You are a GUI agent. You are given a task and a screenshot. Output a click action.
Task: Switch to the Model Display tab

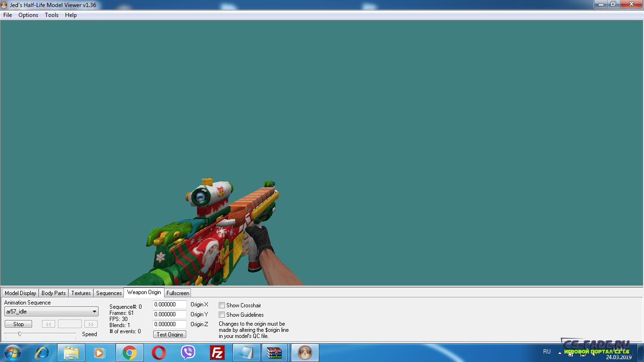[x=20, y=293]
